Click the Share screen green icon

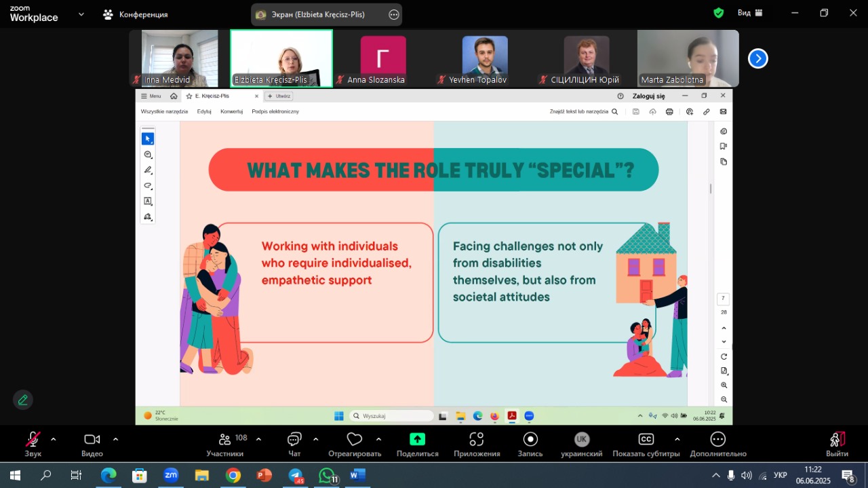(x=417, y=440)
